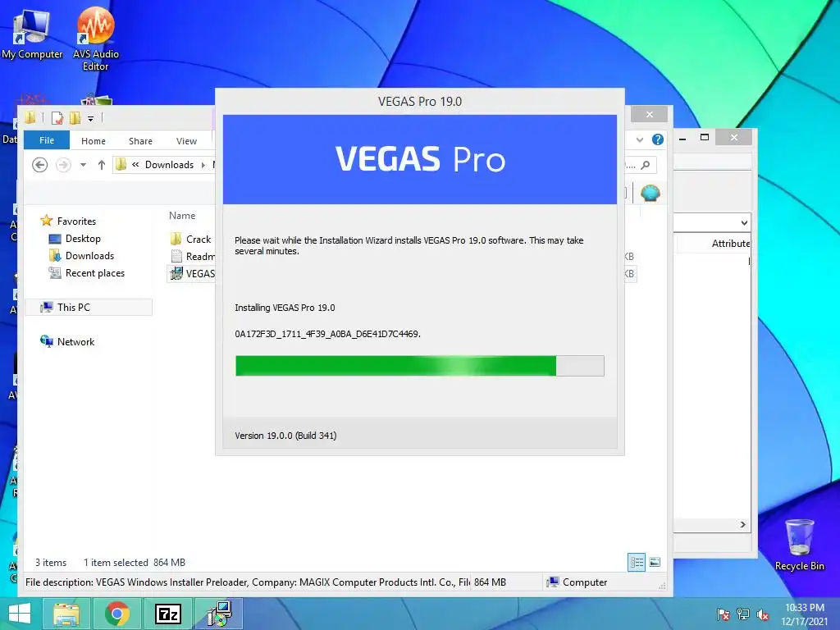The width and height of the screenshot is (840, 630).
Task: Click the VEGAS Pro 19.0 title bar
Action: click(419, 102)
